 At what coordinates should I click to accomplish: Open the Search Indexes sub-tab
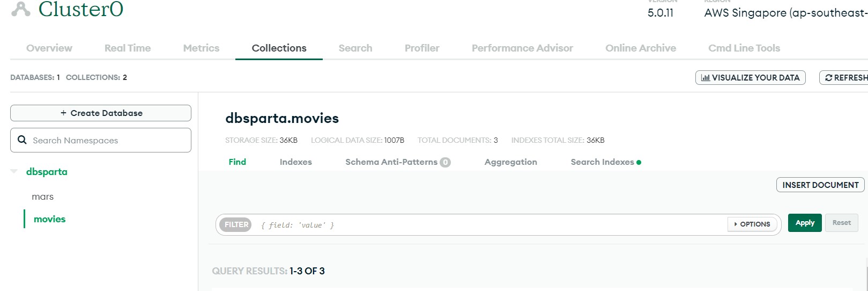click(x=605, y=162)
